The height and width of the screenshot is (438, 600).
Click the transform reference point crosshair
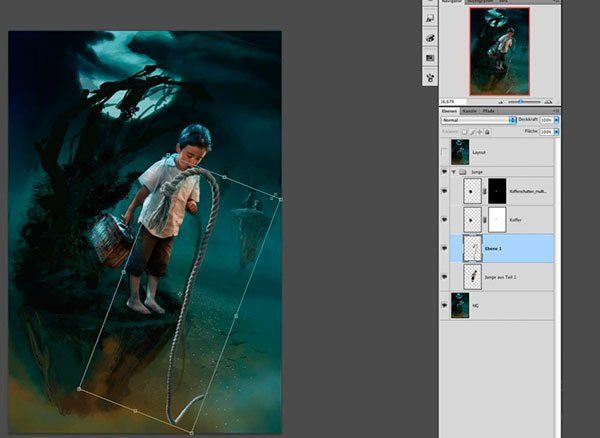coord(179,294)
